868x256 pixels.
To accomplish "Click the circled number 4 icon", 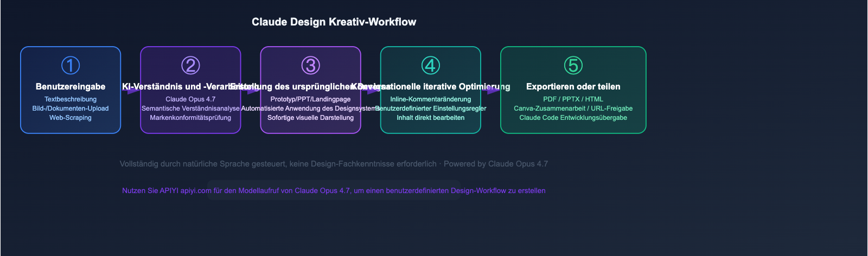I will [x=431, y=66].
